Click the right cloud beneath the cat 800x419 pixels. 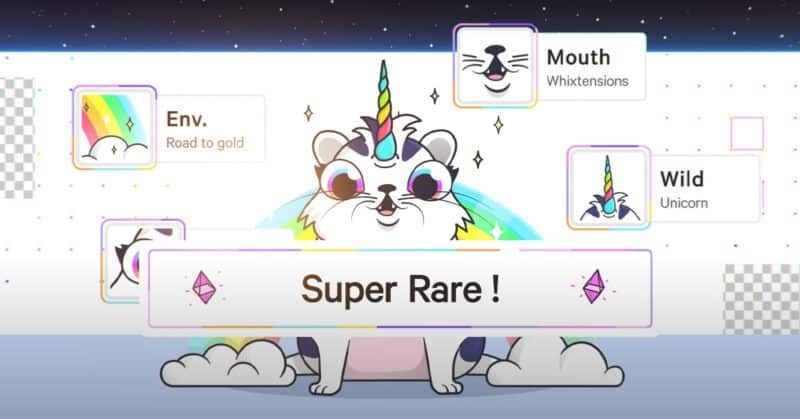[x=554, y=363]
